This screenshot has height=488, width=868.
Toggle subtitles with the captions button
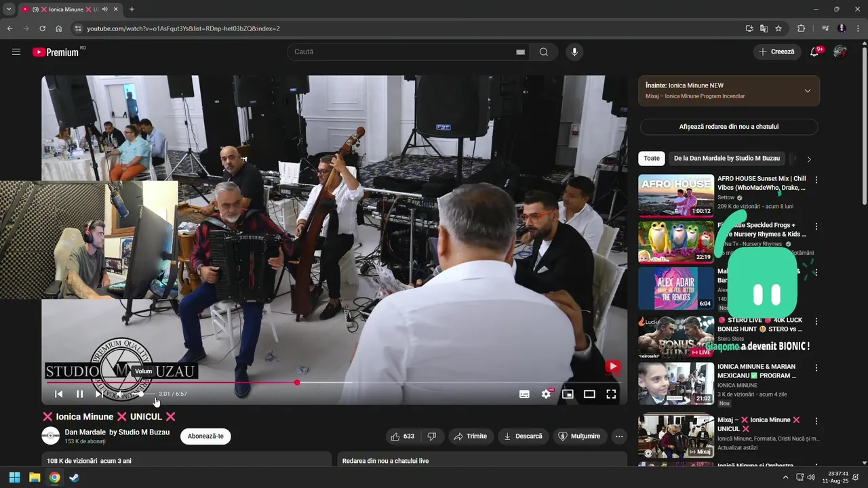coord(524,394)
